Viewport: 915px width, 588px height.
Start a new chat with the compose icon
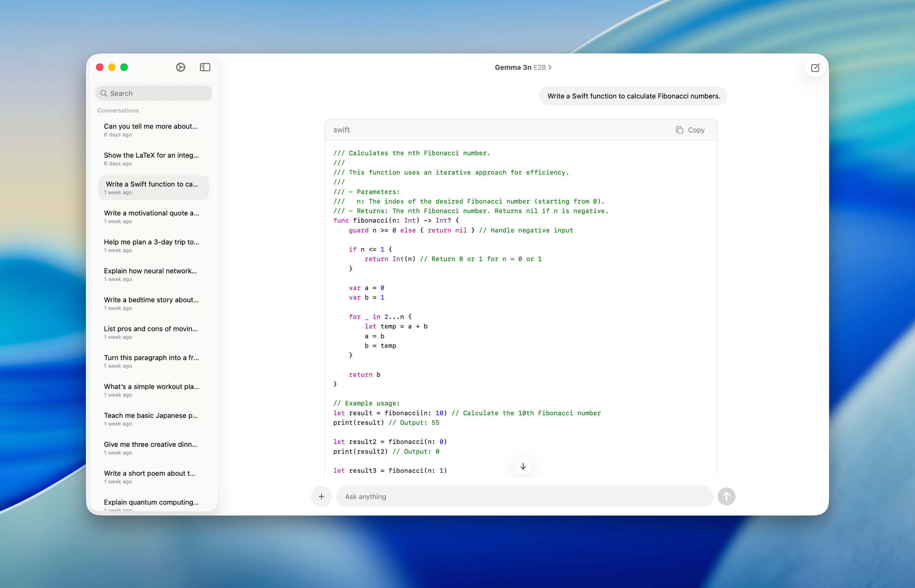pos(815,67)
